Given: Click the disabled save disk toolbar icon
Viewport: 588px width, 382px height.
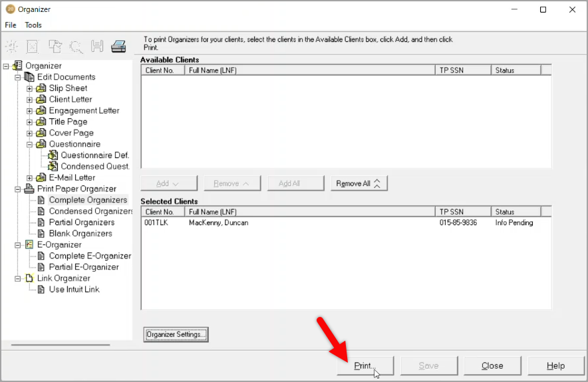Looking at the screenshot, I should pyautogui.click(x=97, y=47).
